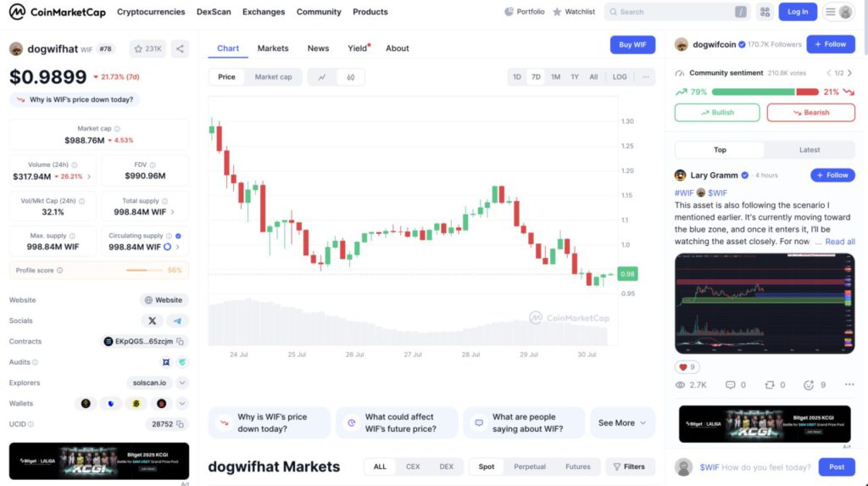This screenshot has width=868, height=486.
Task: Click the Buy WIF button
Action: pyautogui.click(x=632, y=45)
